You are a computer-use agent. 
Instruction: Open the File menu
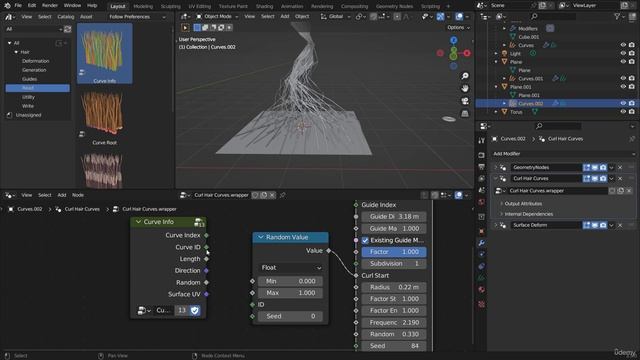[18, 6]
